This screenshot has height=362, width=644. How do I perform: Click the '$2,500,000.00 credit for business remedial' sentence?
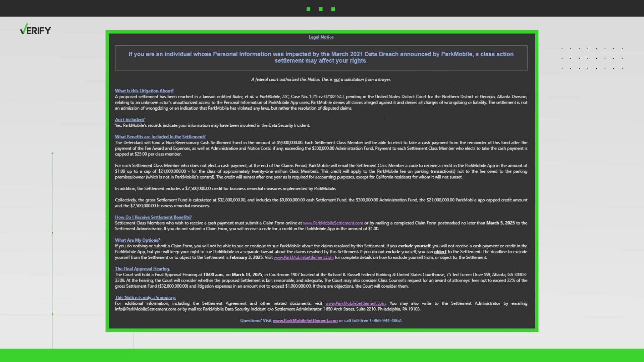click(x=225, y=188)
